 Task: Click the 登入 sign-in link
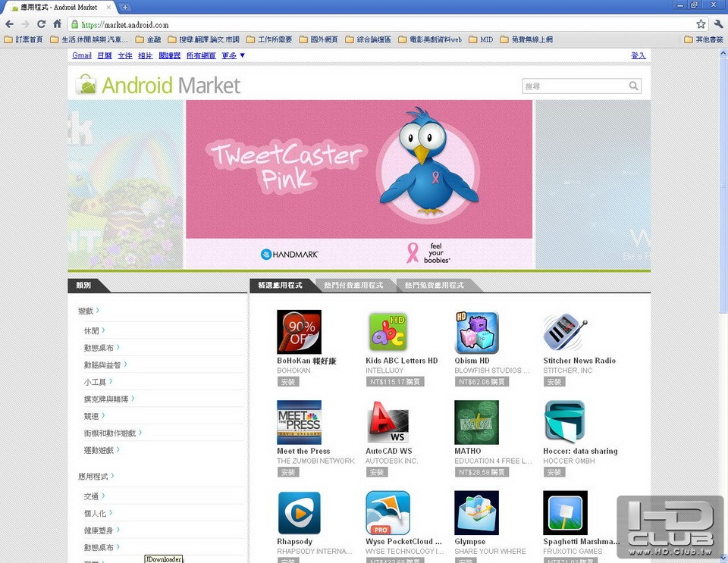pyautogui.click(x=639, y=55)
